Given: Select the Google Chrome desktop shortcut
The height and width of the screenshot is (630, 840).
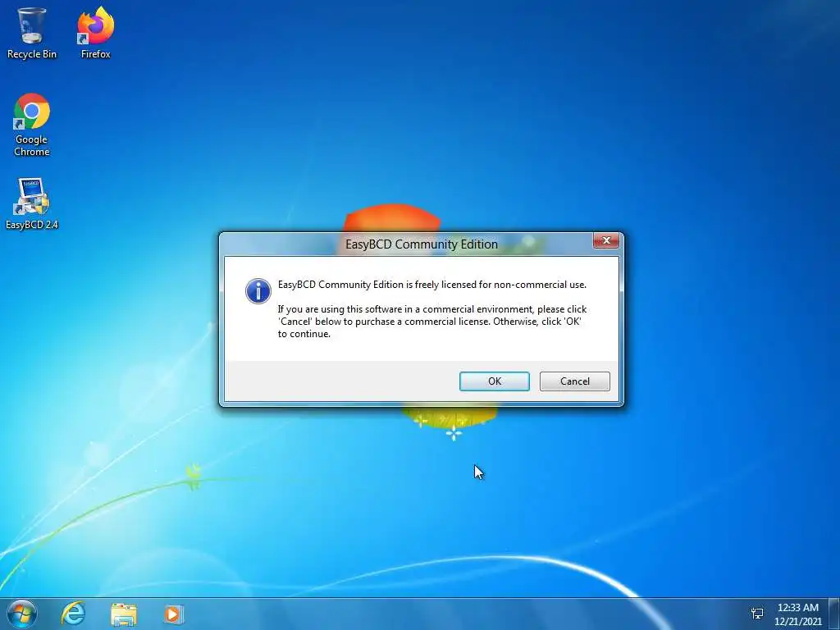Looking at the screenshot, I should pyautogui.click(x=32, y=125).
